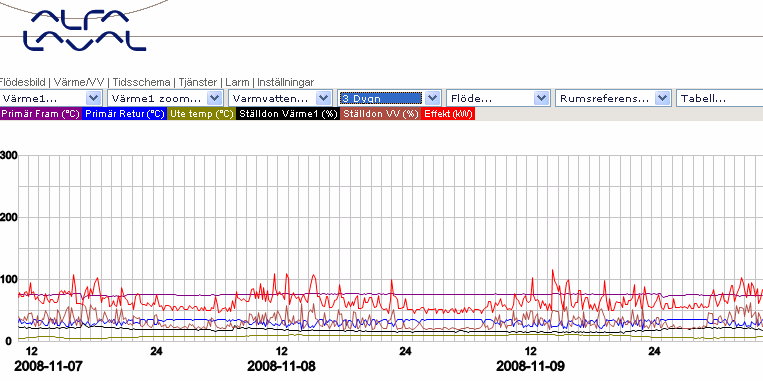Toggle the red Effekt (kW) legend

(x=448, y=114)
